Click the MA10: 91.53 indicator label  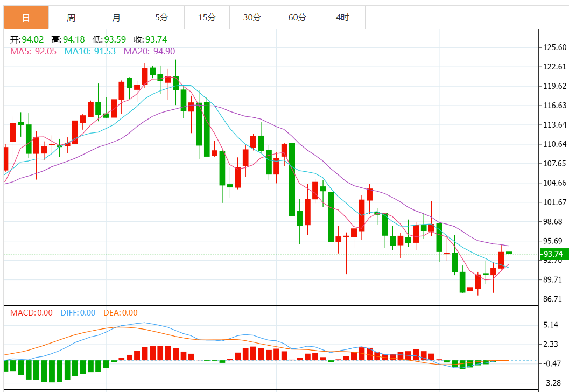click(x=90, y=51)
